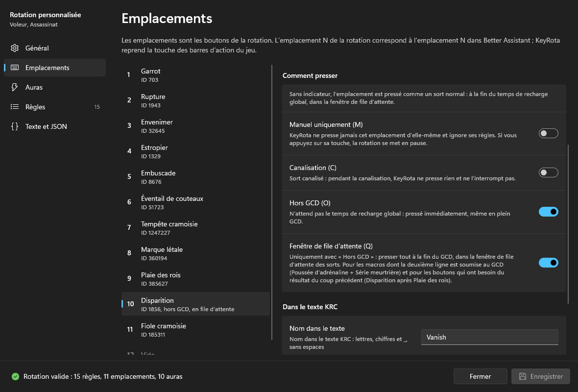Screen dimensions: 578x392
Task: Select slot 8 Marque létale
Action: click(195, 253)
